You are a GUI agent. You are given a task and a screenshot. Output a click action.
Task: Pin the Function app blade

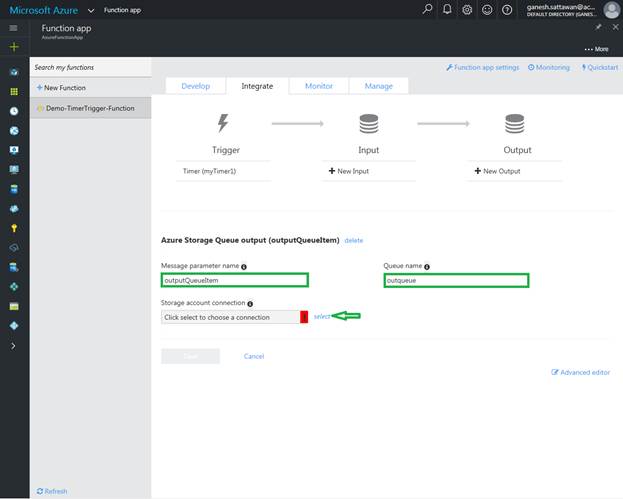[x=598, y=27]
